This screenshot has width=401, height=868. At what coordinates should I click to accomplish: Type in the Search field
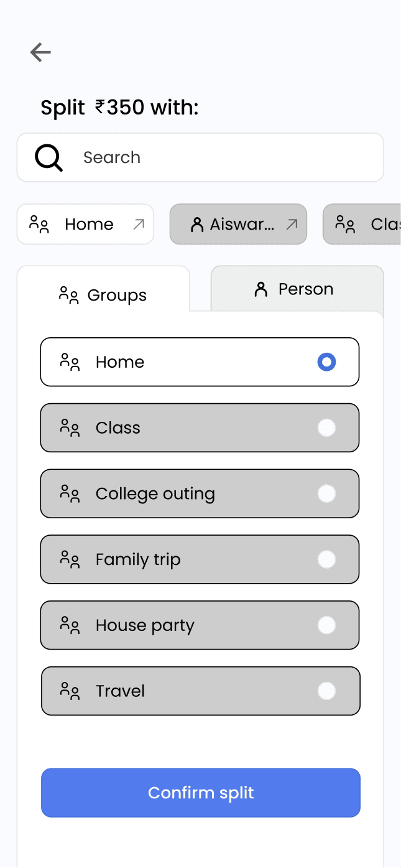tap(224, 157)
